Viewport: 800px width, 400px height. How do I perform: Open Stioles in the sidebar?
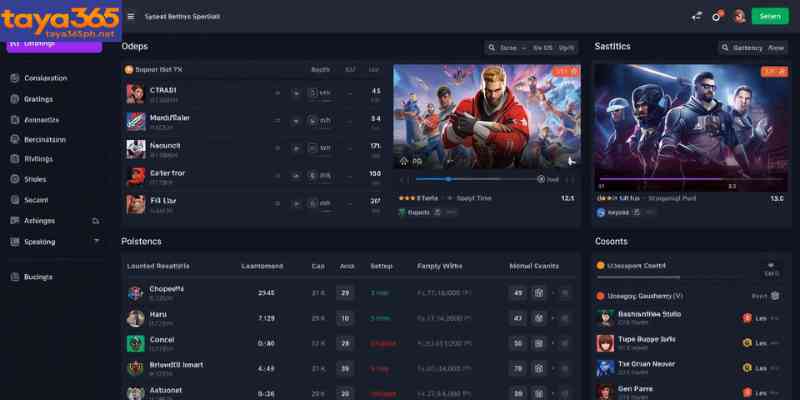(28, 179)
